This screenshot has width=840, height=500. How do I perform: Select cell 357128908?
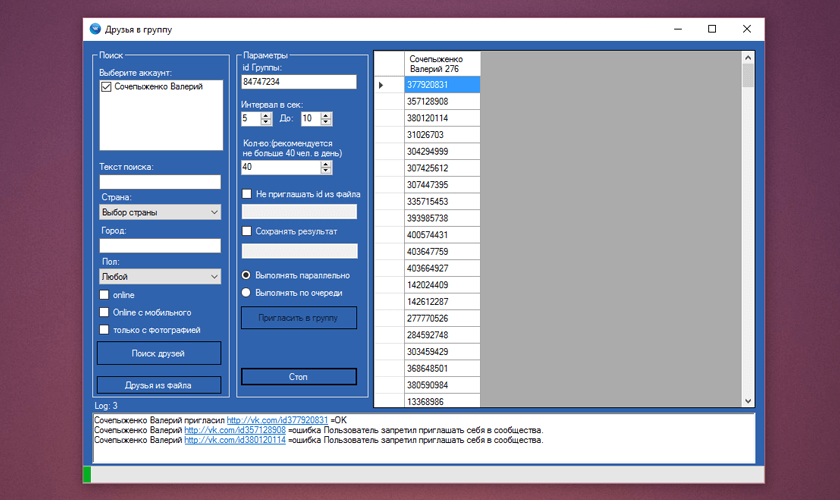point(442,101)
